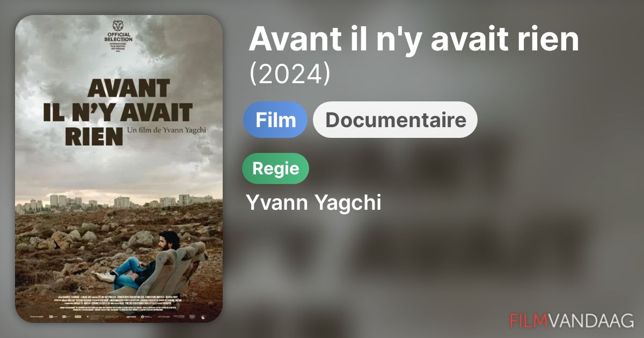
Task: Click the white VANDAAG part of the logo
Action: click(591, 320)
